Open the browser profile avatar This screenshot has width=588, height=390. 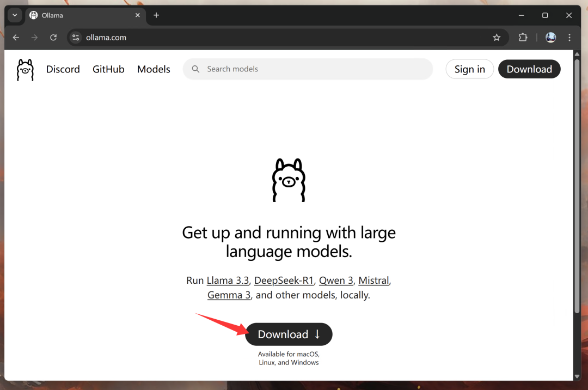[550, 38]
